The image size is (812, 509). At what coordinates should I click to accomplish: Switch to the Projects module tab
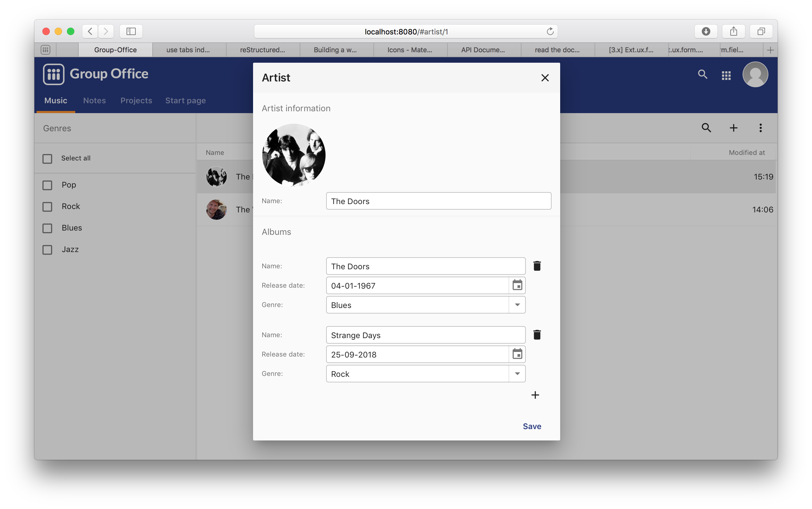click(136, 100)
